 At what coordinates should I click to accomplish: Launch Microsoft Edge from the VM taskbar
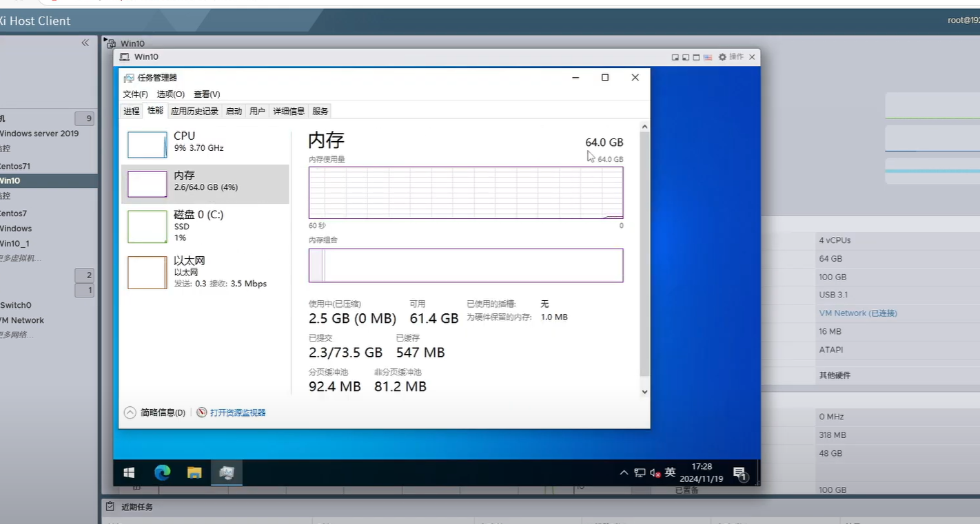pos(162,472)
